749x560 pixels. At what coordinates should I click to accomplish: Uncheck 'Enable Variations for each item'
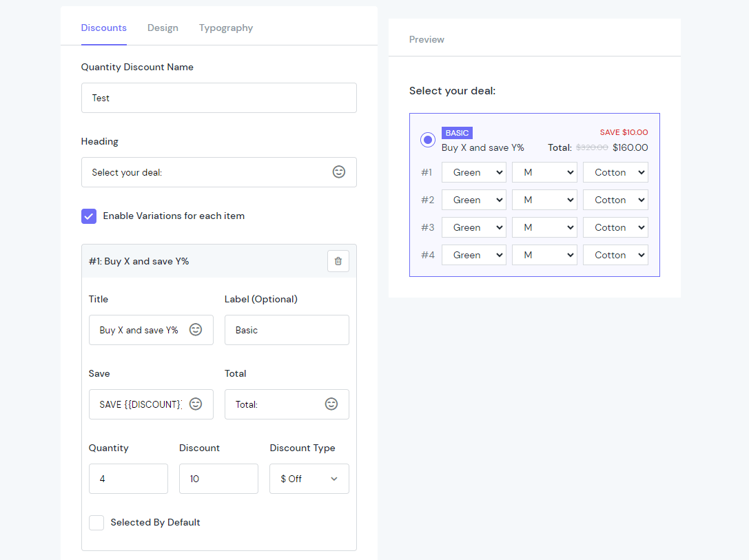point(88,216)
